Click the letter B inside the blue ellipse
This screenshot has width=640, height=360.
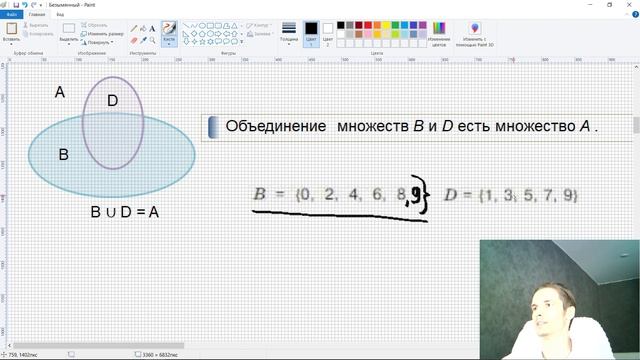coord(63,155)
